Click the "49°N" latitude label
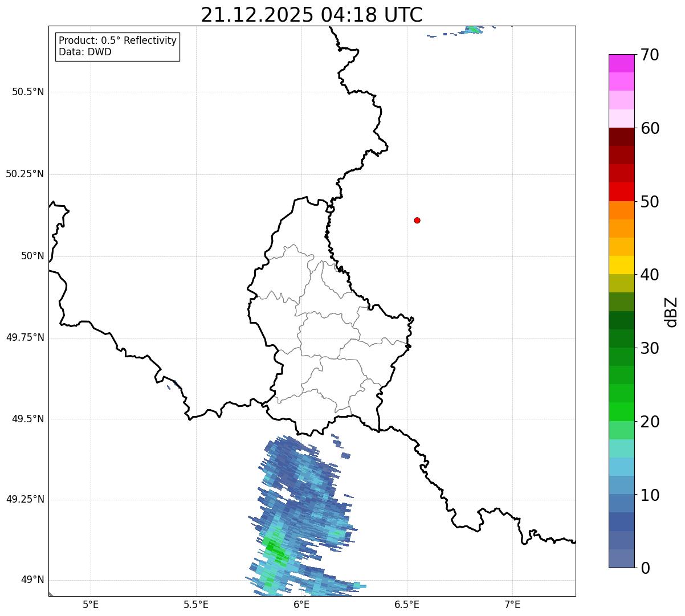The height and width of the screenshot is (616, 685). tap(33, 580)
